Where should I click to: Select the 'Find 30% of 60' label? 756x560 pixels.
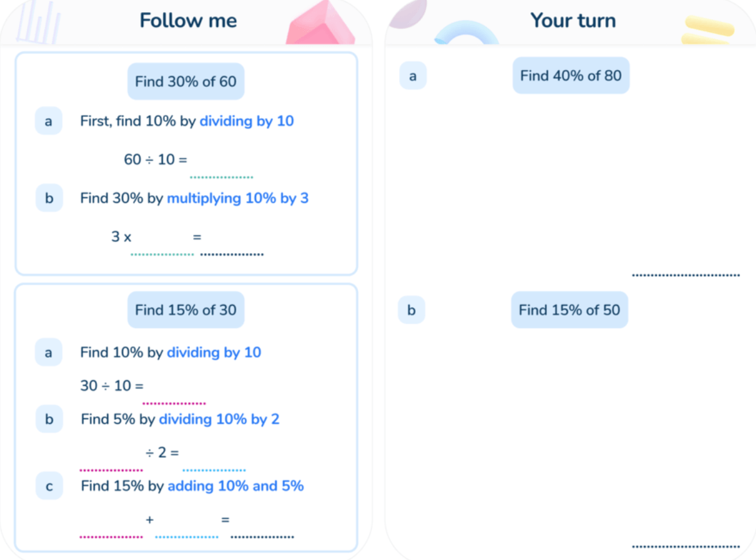pos(185,82)
